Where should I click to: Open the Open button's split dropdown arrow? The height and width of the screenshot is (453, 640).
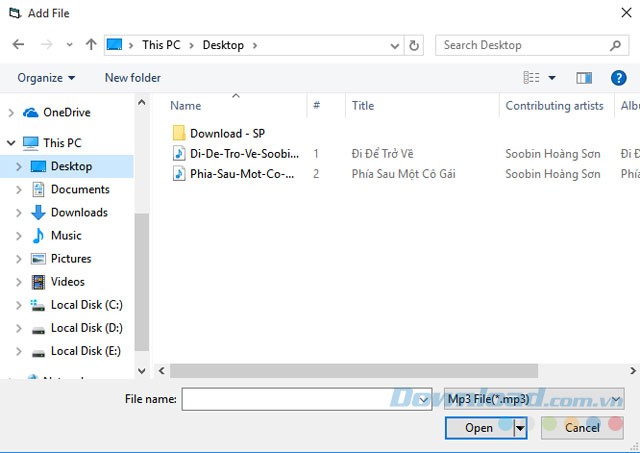tap(520, 428)
